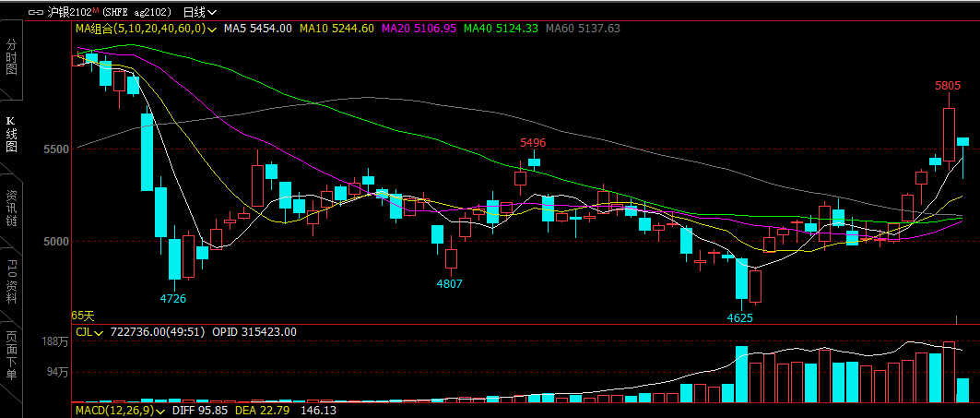980x418 pixels.
Task: Click the DEA 22.79 value
Action: tap(262, 411)
